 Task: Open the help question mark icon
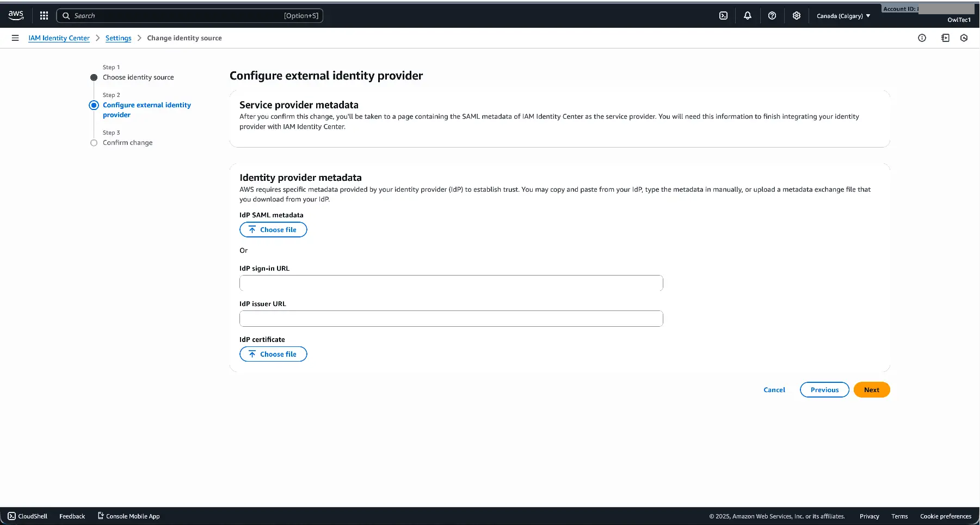772,16
